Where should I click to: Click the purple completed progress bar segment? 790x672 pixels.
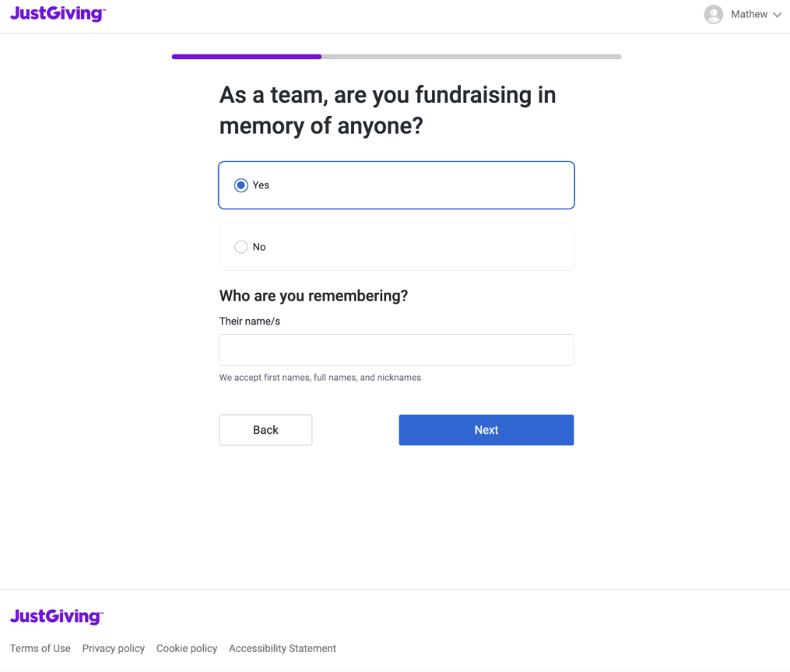pyautogui.click(x=246, y=56)
